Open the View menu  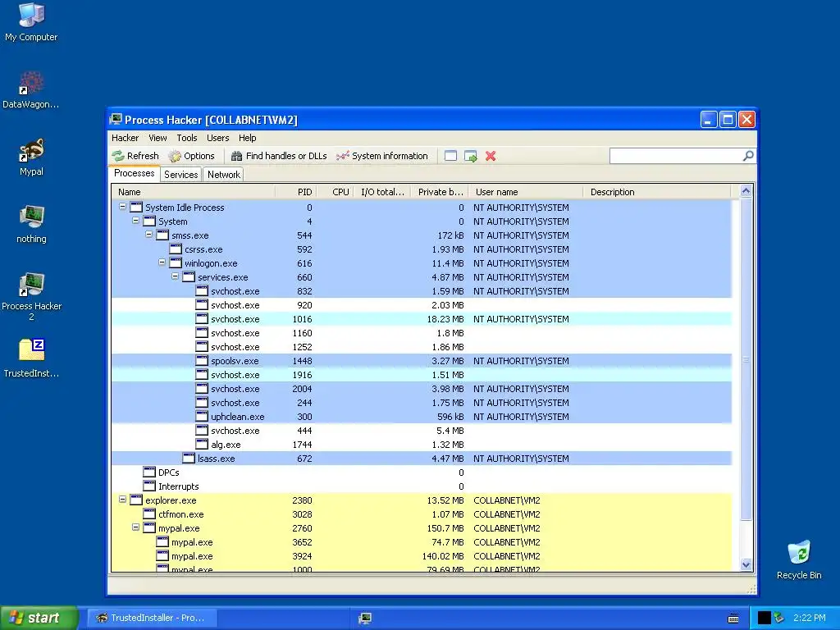click(x=157, y=138)
